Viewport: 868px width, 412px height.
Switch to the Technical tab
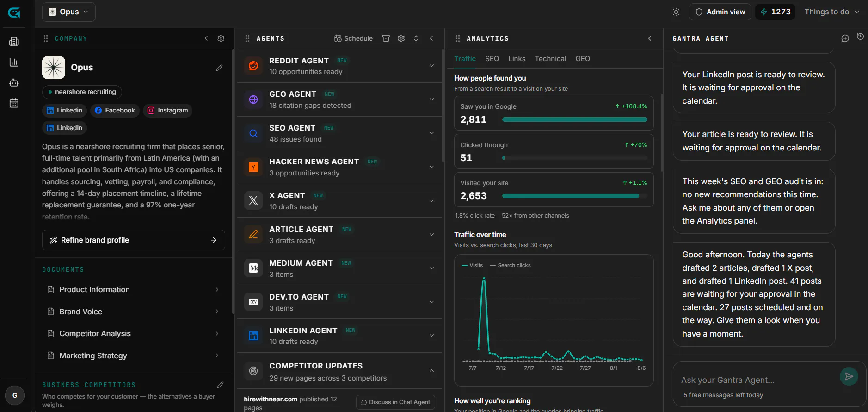550,59
